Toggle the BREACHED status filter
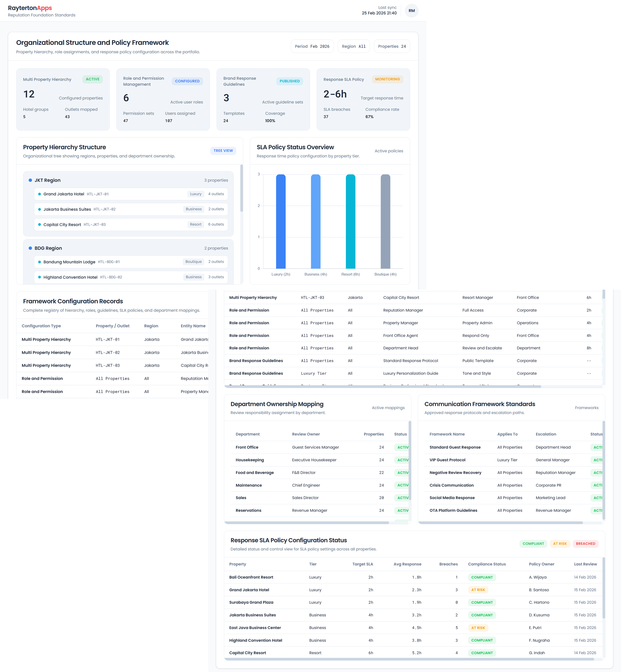The image size is (621, 672). point(585,543)
